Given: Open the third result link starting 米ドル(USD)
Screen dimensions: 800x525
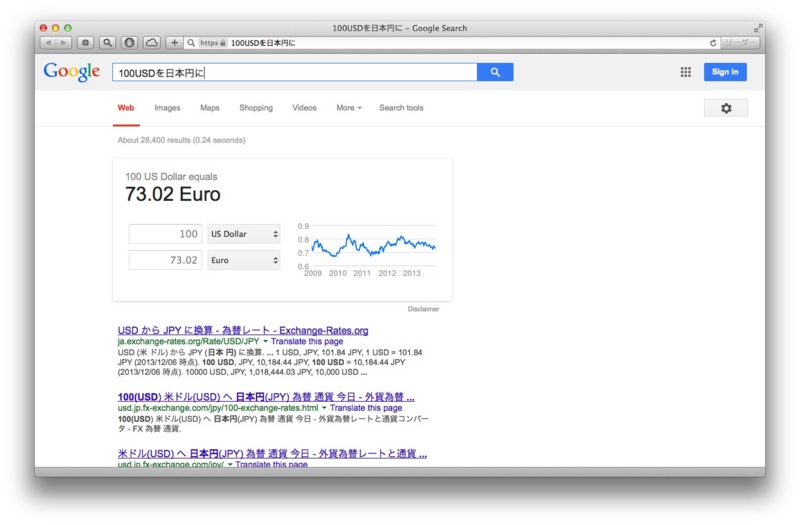Looking at the screenshot, I should point(272,453).
